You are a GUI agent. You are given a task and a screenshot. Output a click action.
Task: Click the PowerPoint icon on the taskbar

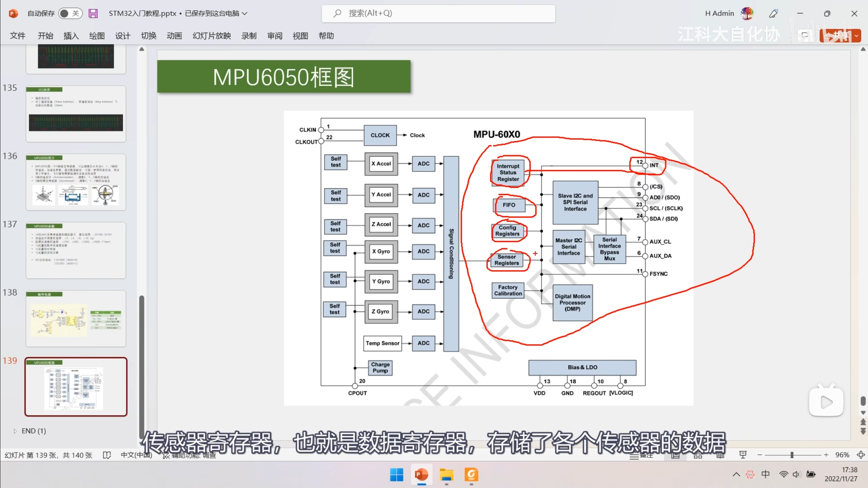(x=421, y=475)
